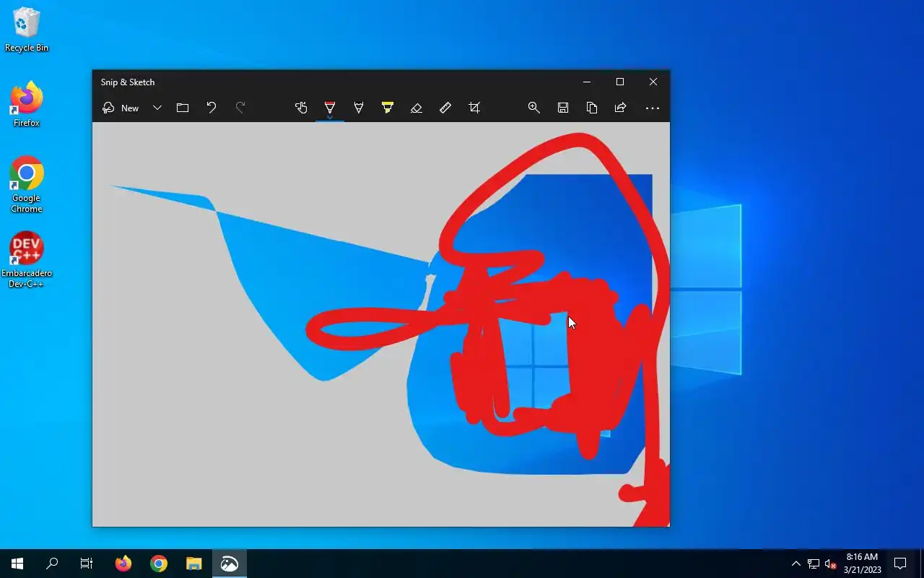
Task: Copy the snip to clipboard
Action: [x=592, y=108]
